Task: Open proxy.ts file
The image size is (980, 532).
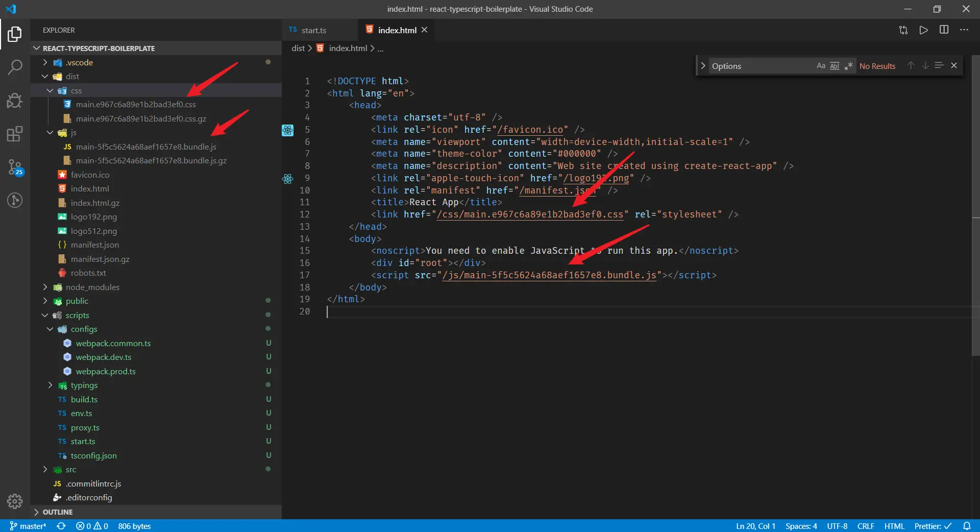Action: click(x=85, y=428)
